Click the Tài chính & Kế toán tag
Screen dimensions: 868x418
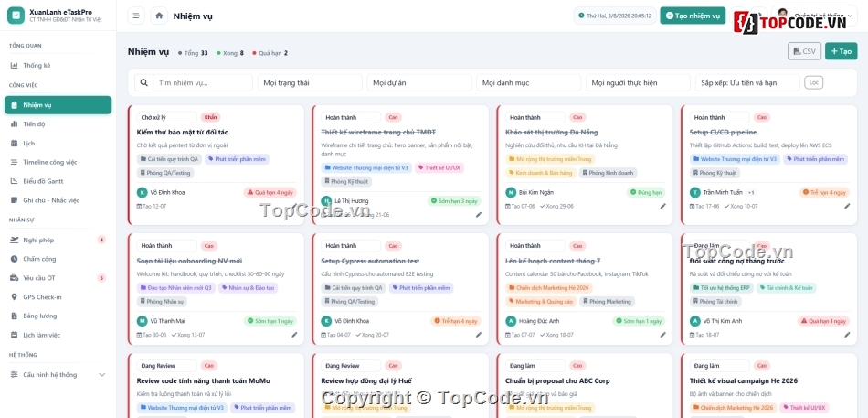tap(786, 288)
